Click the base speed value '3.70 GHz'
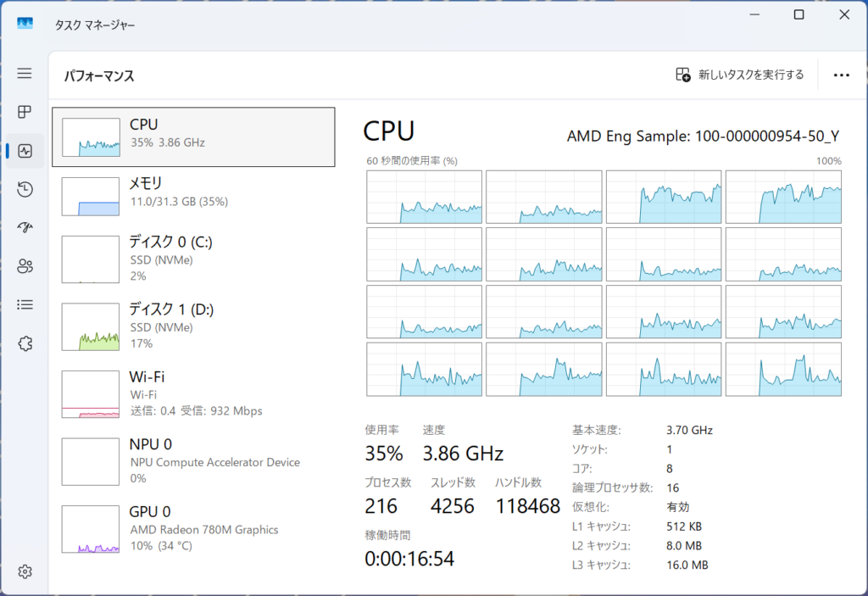This screenshot has width=868, height=596. [x=689, y=430]
